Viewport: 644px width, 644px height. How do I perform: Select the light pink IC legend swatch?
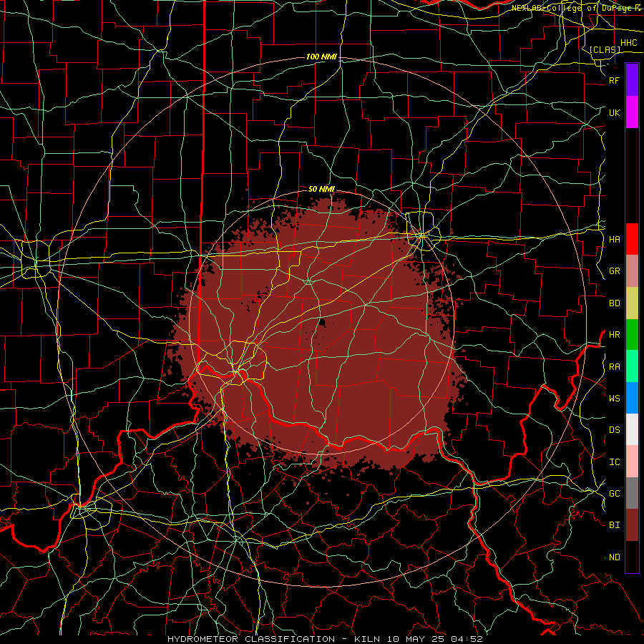632,462
